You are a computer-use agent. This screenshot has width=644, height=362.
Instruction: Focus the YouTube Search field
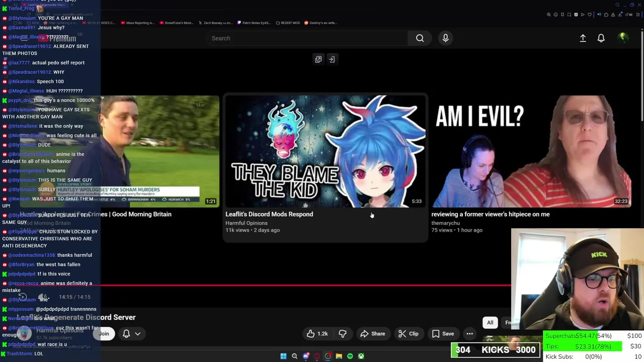307,38
